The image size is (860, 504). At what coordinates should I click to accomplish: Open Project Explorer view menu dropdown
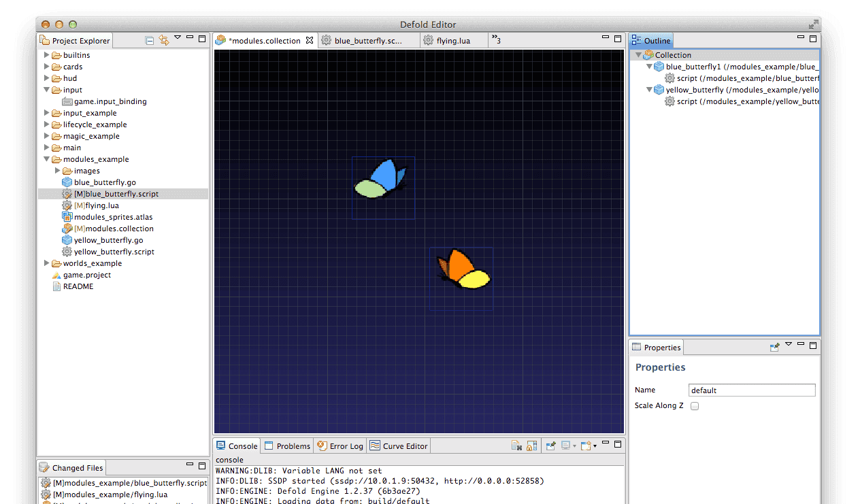pyautogui.click(x=178, y=38)
